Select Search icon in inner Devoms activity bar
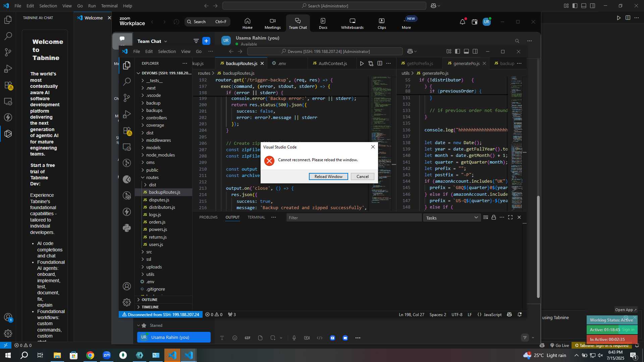 [x=127, y=81]
